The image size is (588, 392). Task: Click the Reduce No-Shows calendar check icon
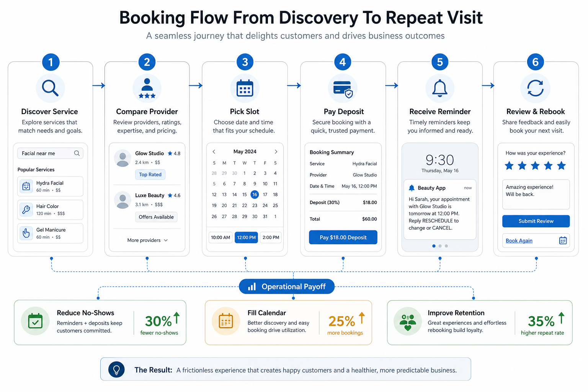(x=35, y=321)
